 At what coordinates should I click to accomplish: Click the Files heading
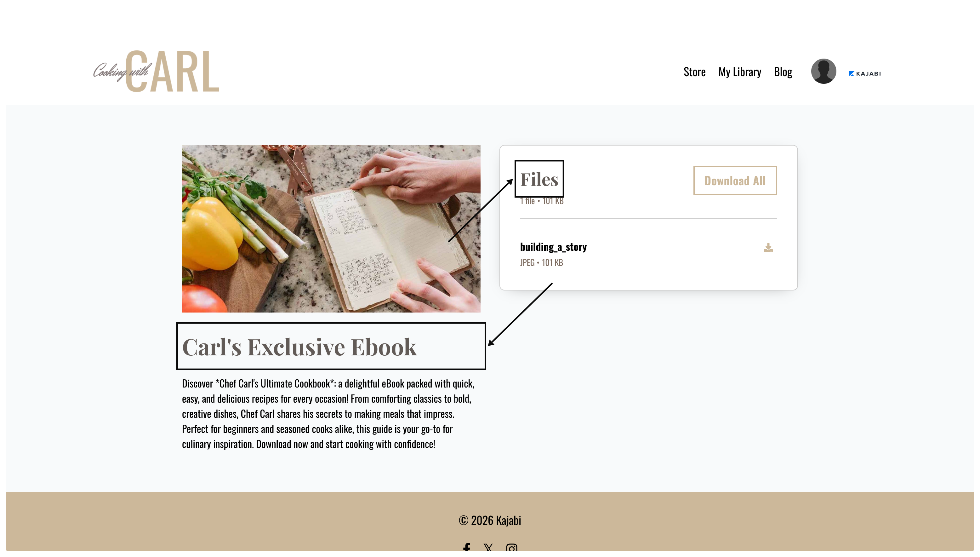[x=539, y=179]
